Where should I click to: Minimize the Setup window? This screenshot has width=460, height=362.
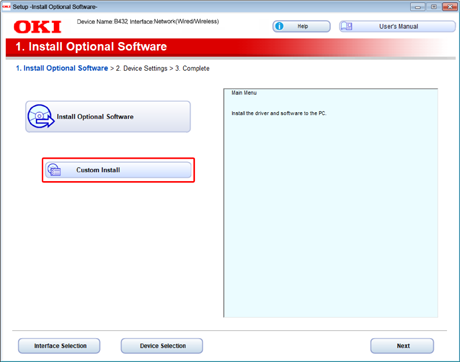pos(418,7)
